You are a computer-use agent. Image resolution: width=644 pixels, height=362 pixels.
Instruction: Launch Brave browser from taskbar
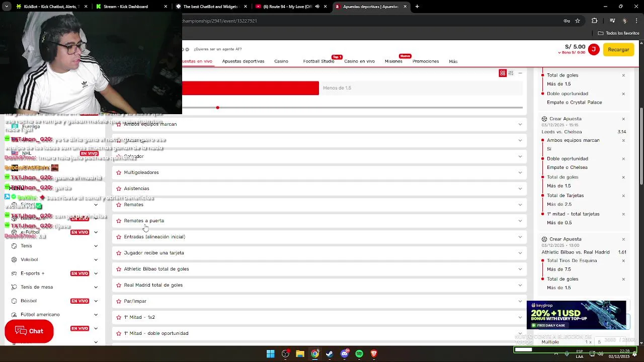374,354
